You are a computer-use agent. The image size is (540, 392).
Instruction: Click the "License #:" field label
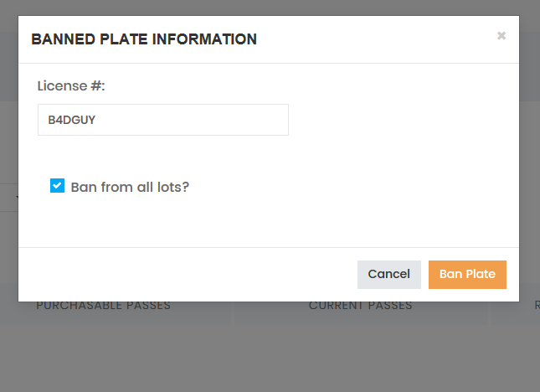click(x=70, y=85)
